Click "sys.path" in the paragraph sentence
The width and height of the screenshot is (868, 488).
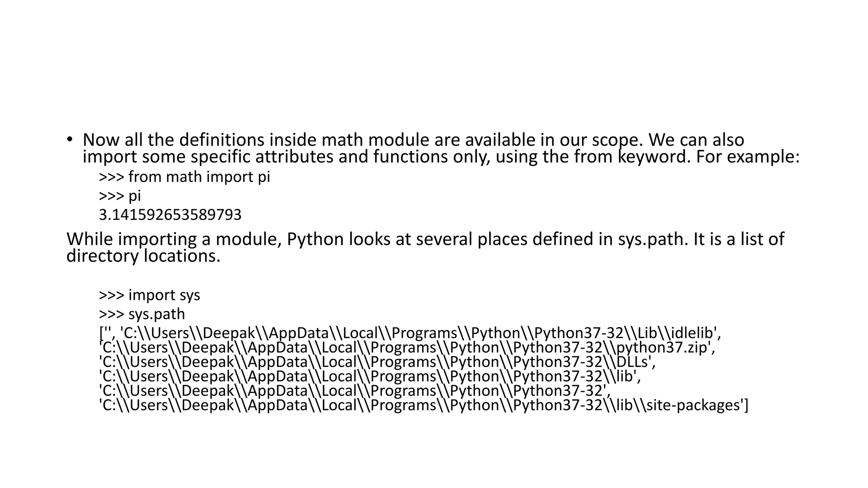[653, 239]
